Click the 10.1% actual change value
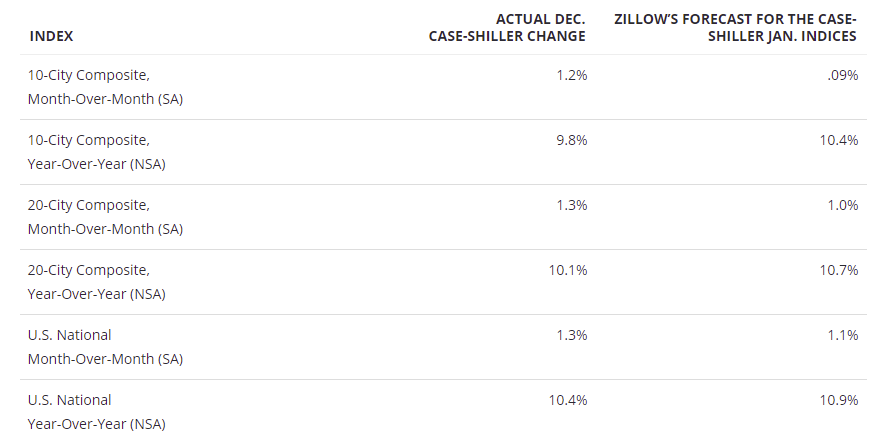The width and height of the screenshot is (871, 446). [568, 270]
